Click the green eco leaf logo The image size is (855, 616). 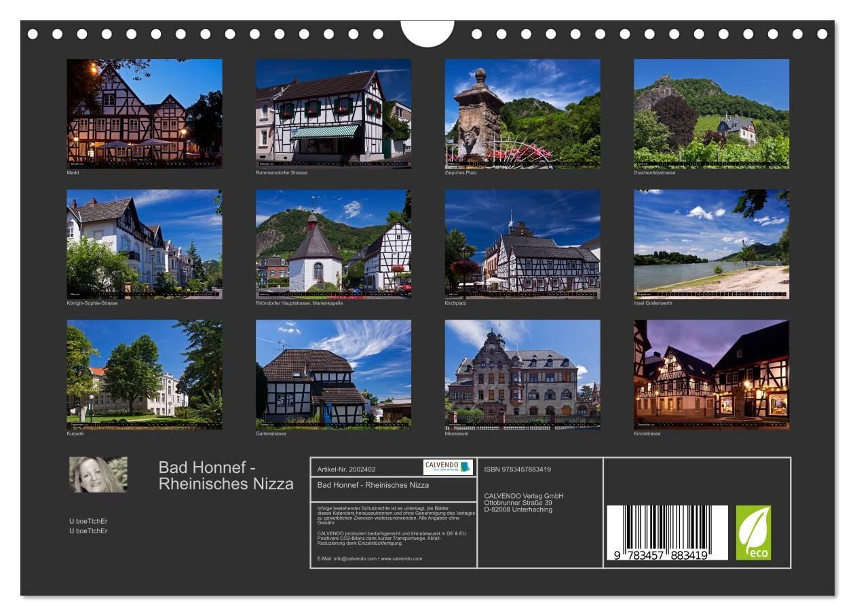[x=753, y=533]
